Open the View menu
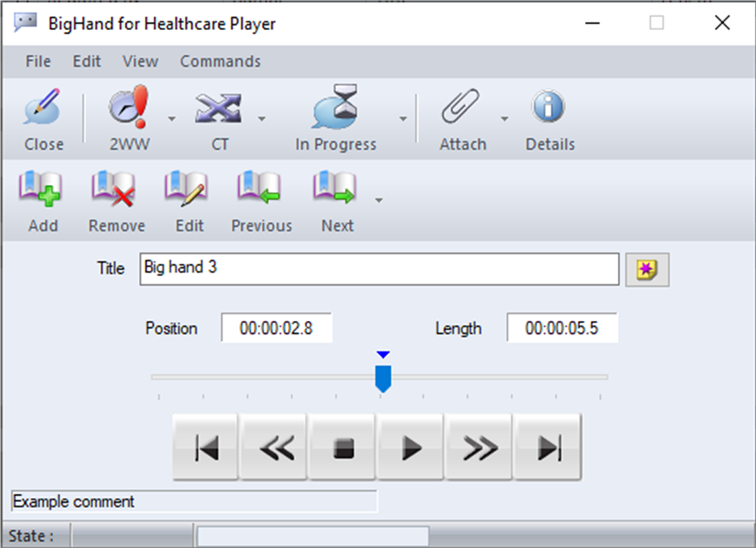 click(x=140, y=62)
